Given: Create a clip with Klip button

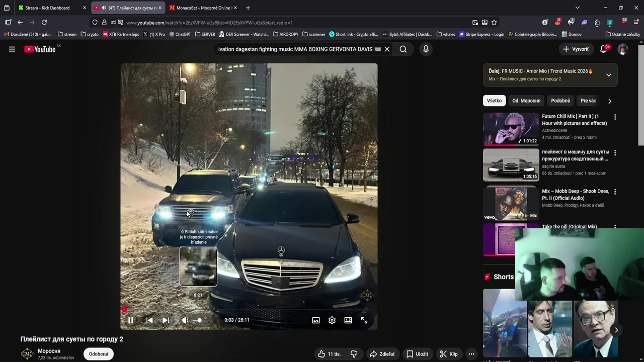Looking at the screenshot, I should coord(448,354).
